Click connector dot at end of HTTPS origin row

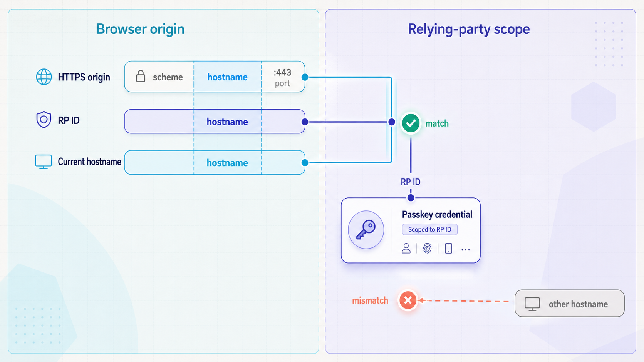point(305,77)
